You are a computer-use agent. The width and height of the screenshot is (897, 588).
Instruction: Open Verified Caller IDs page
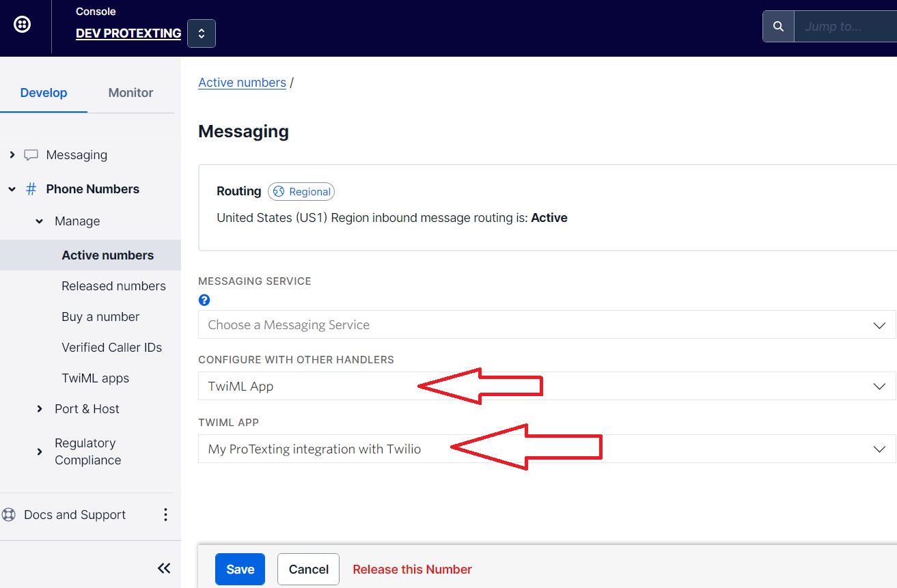click(x=111, y=348)
